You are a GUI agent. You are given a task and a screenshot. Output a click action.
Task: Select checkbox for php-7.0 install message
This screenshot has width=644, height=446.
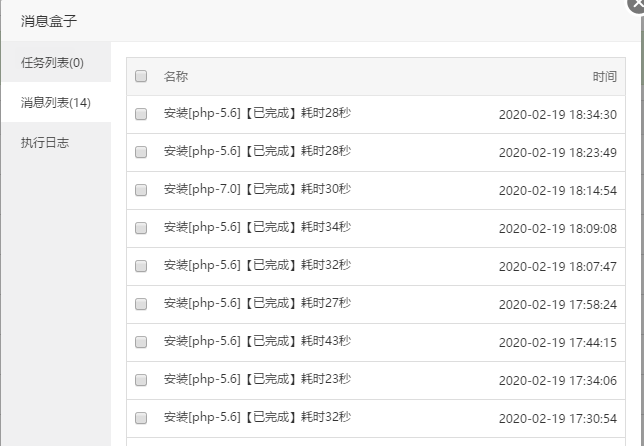(141, 190)
